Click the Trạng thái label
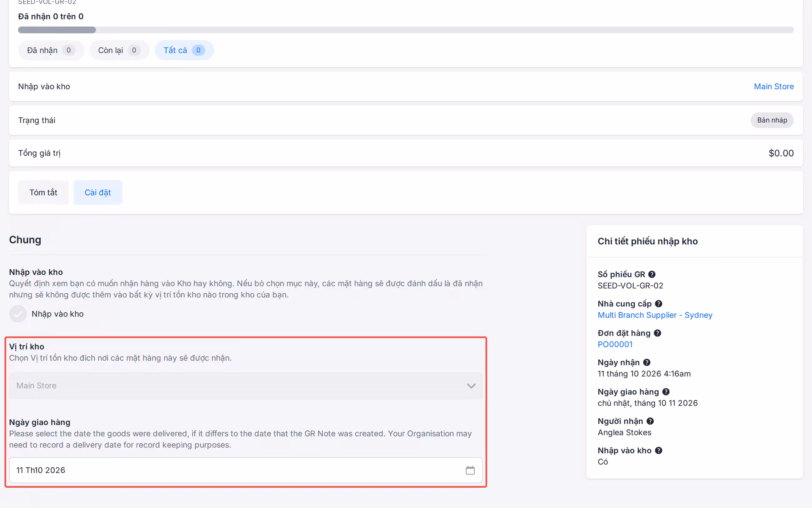812x508 pixels. (37, 120)
